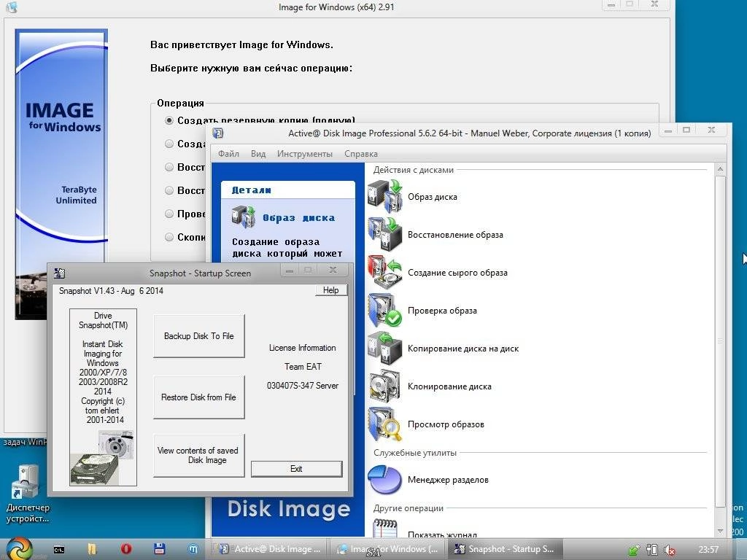
Task: Click the Проверка образа icon
Action: click(385, 310)
